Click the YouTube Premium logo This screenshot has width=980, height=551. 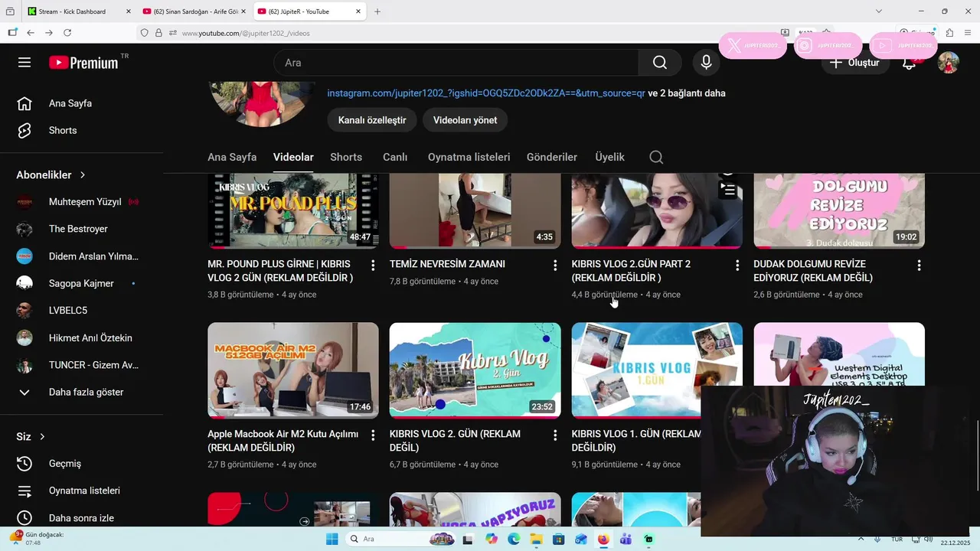[84, 63]
